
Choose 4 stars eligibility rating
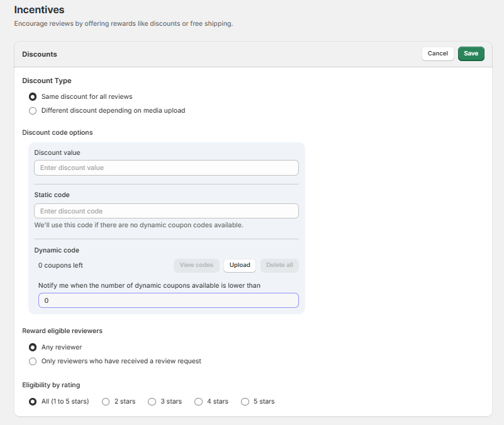[198, 402]
